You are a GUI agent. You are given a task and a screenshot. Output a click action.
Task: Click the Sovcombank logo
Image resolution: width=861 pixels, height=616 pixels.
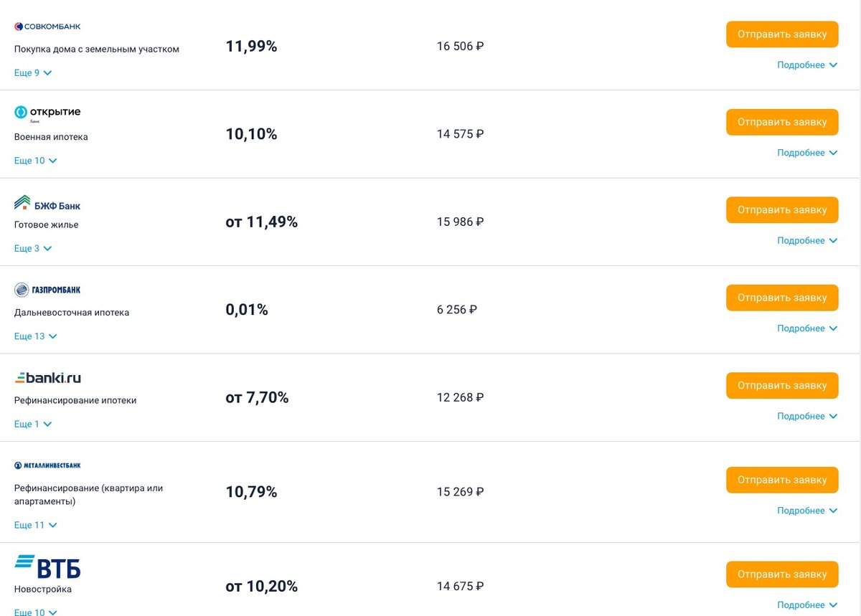coord(47,27)
